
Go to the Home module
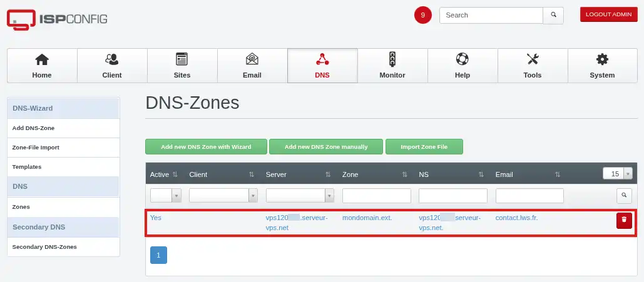pyautogui.click(x=42, y=66)
